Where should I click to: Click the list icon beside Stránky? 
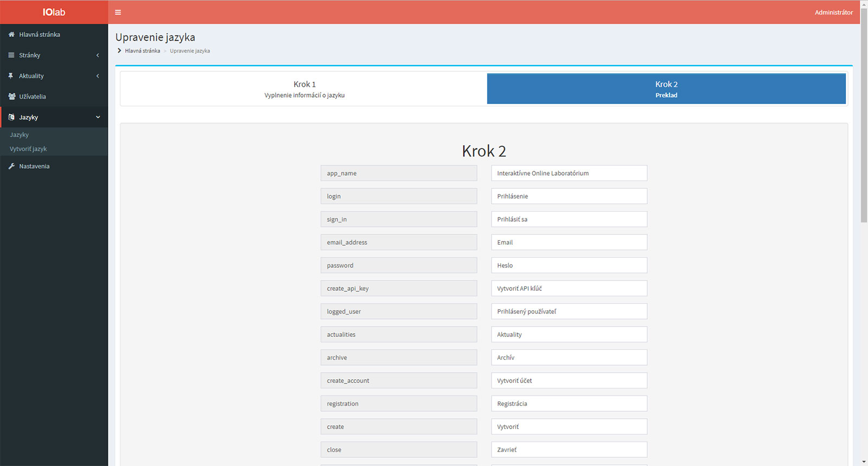point(11,55)
